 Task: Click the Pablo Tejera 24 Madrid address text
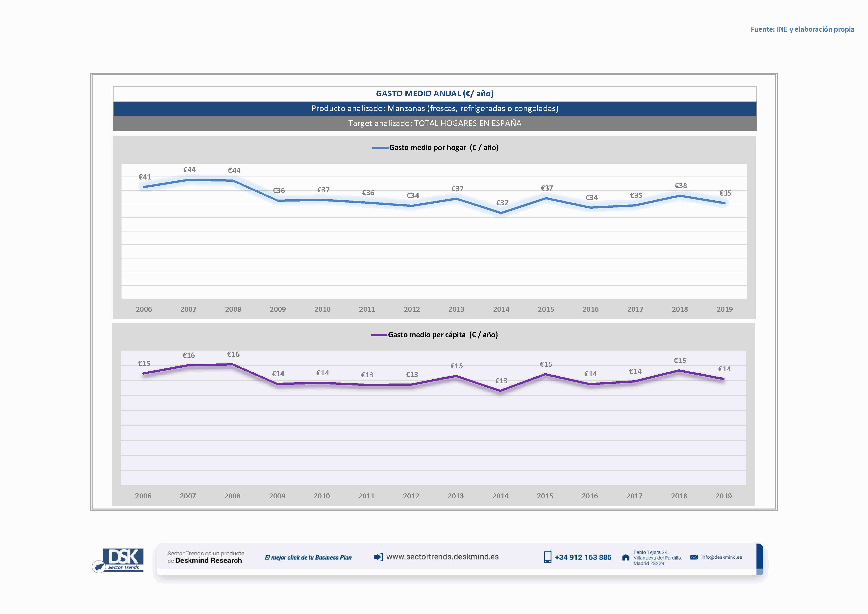point(657,558)
